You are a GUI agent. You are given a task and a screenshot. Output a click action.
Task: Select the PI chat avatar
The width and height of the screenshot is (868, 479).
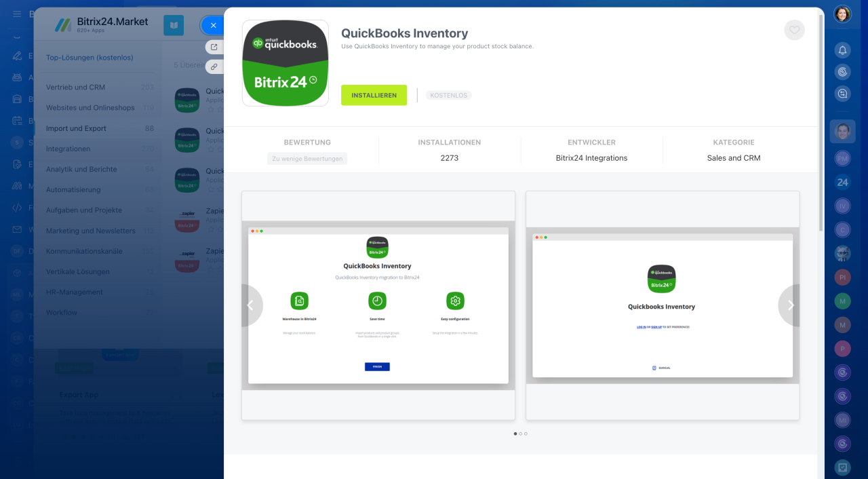pyautogui.click(x=842, y=277)
